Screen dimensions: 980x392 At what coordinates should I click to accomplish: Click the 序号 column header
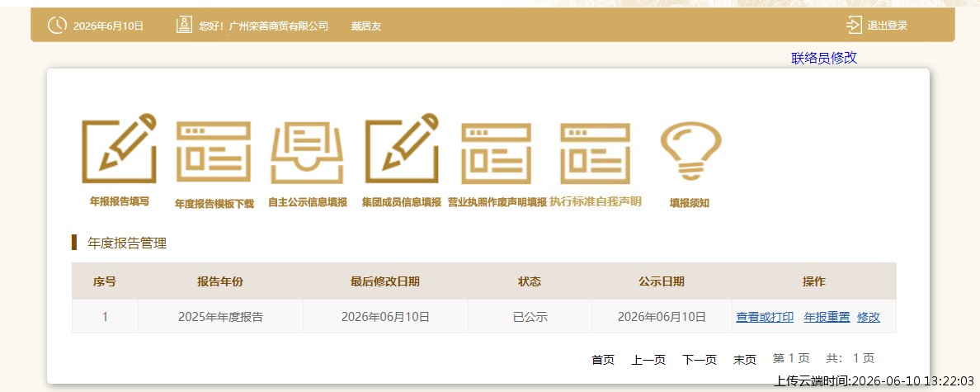click(105, 281)
